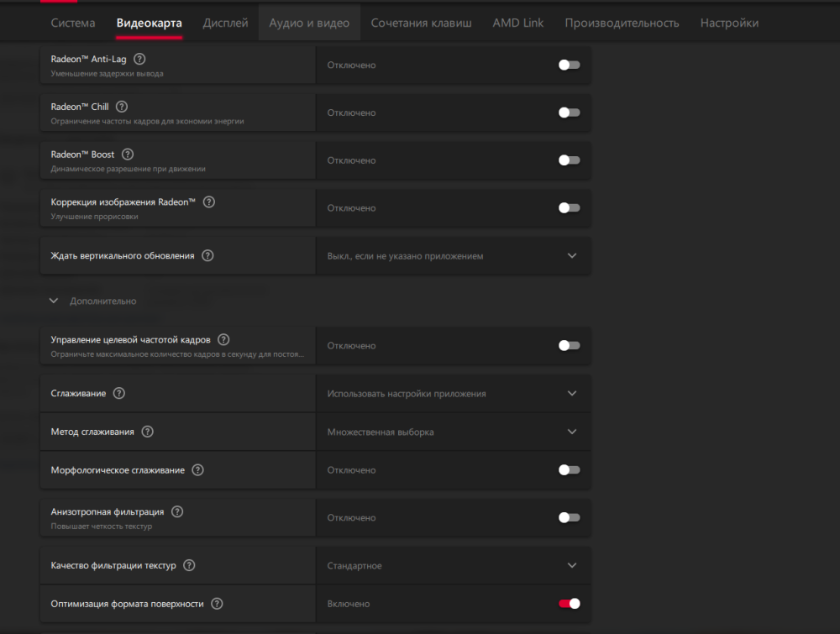Click the Radeon Boost help icon

[128, 155]
